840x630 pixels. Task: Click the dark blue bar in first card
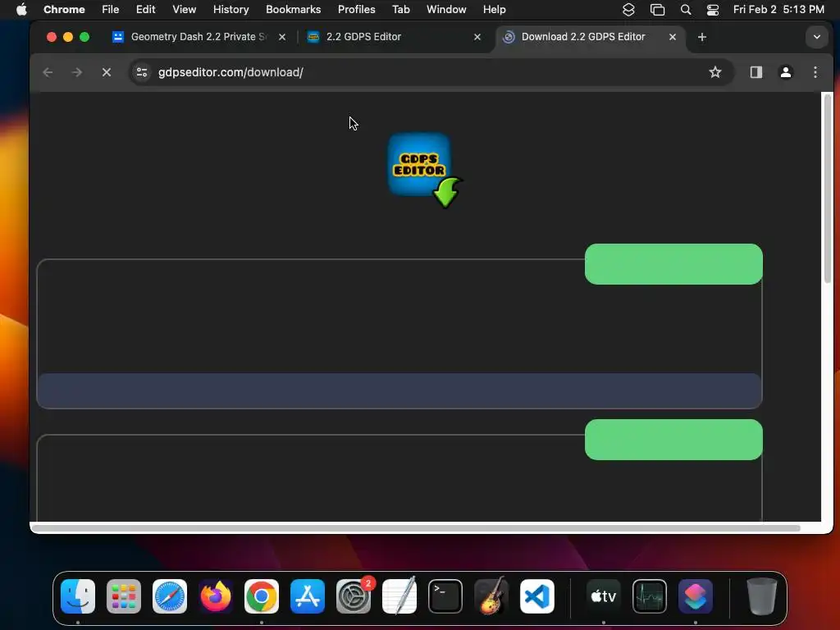[399, 390]
